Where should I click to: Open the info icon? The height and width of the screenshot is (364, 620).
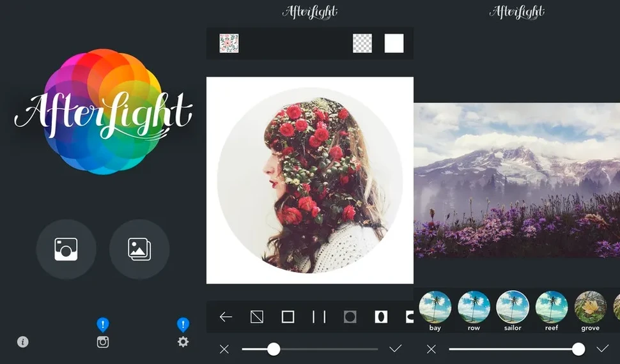[22, 342]
